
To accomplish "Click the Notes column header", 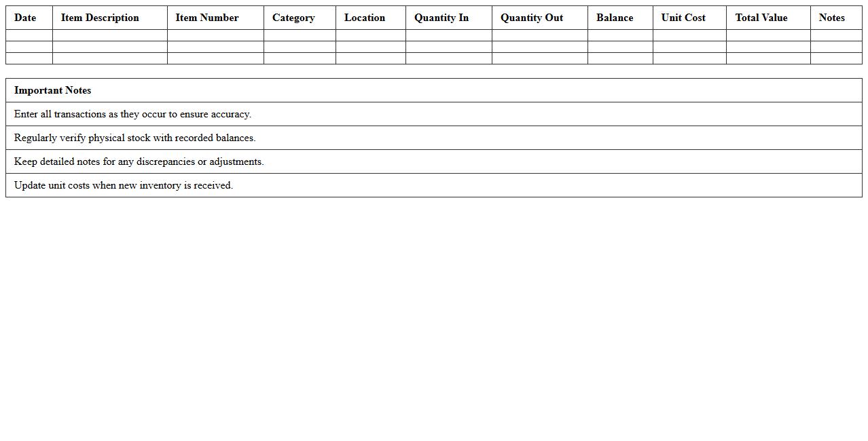I will (x=832, y=18).
